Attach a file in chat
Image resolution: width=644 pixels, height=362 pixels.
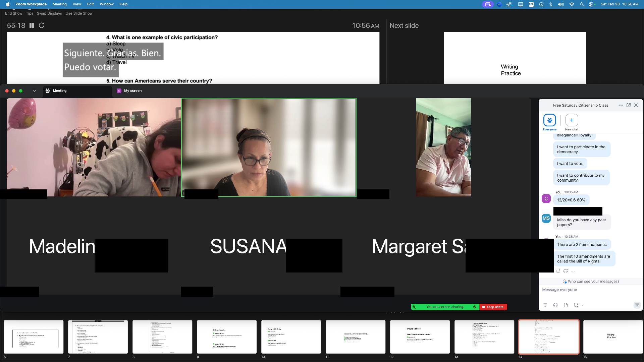(x=566, y=305)
